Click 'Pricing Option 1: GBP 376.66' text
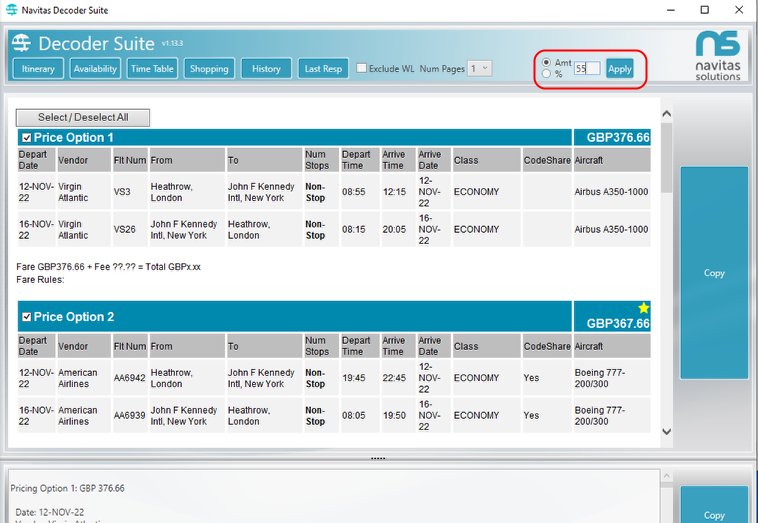The image size is (758, 523). click(67, 488)
